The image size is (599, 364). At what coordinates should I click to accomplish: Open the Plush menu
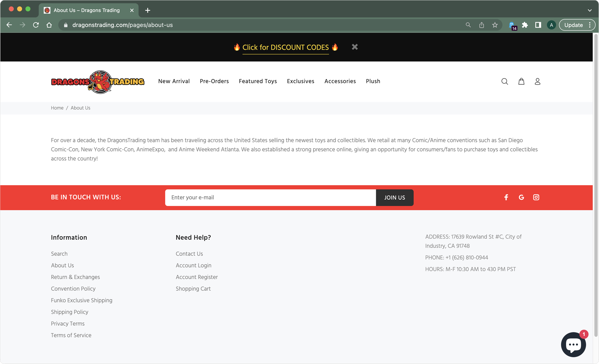(373, 81)
